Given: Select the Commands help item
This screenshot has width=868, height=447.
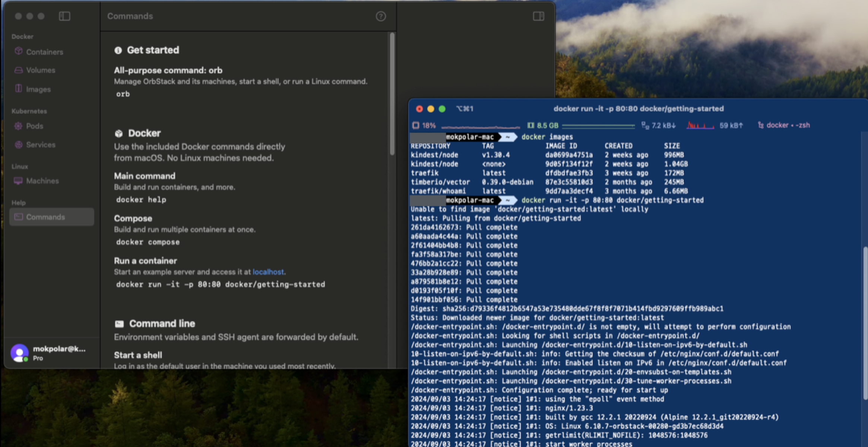Looking at the screenshot, I should point(45,217).
